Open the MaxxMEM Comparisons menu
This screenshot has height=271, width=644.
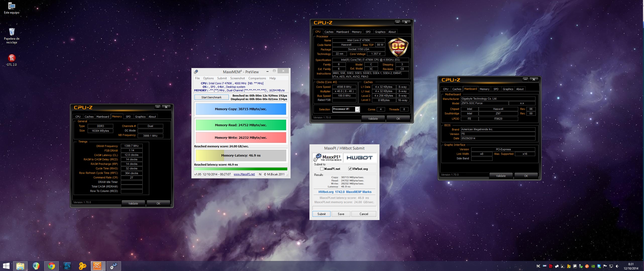coord(257,78)
